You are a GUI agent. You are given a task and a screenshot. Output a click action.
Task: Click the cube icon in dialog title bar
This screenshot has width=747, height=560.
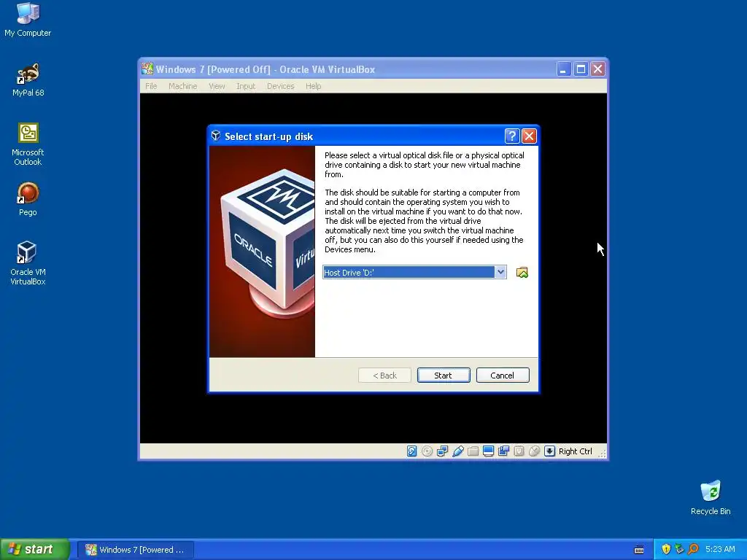tap(216, 136)
